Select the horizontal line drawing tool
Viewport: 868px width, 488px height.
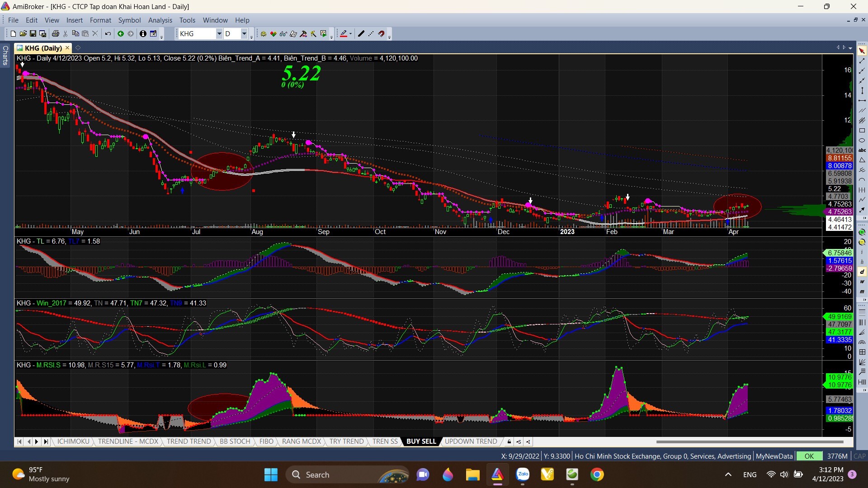click(862, 100)
